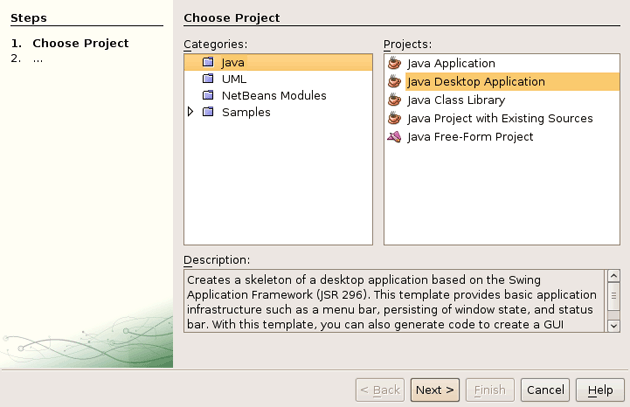Click the Java Application coffee cup icon
Image resolution: width=630 pixels, height=407 pixels.
coord(394,63)
